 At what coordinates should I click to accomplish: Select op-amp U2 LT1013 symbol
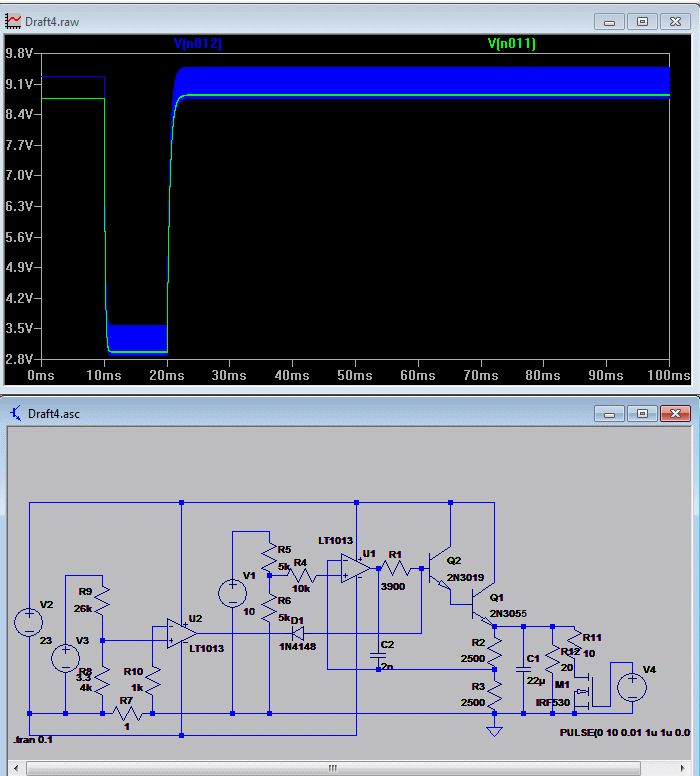(x=181, y=633)
